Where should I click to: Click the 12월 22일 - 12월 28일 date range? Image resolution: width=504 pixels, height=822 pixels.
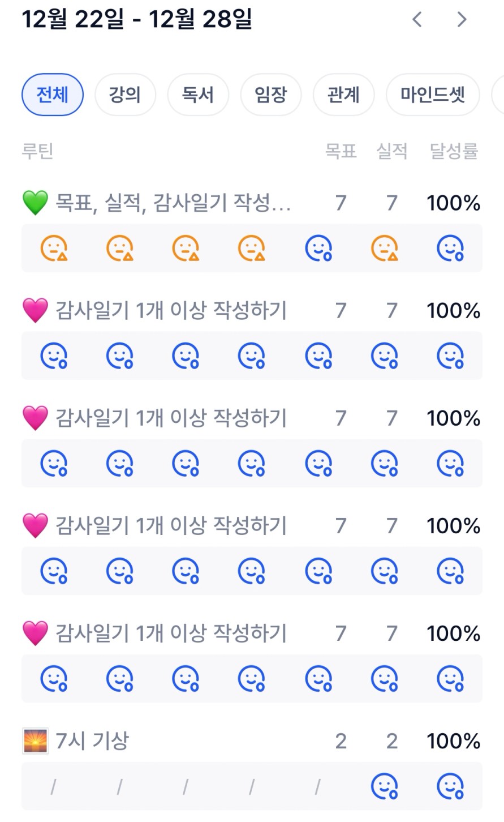click(137, 20)
